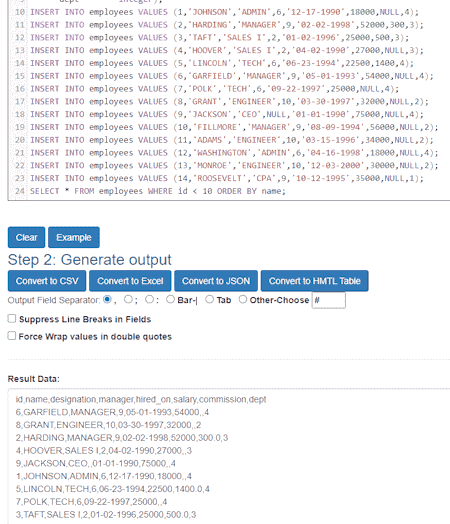Select semicolon as output field separator
The height and width of the screenshot is (524, 450).
click(128, 299)
